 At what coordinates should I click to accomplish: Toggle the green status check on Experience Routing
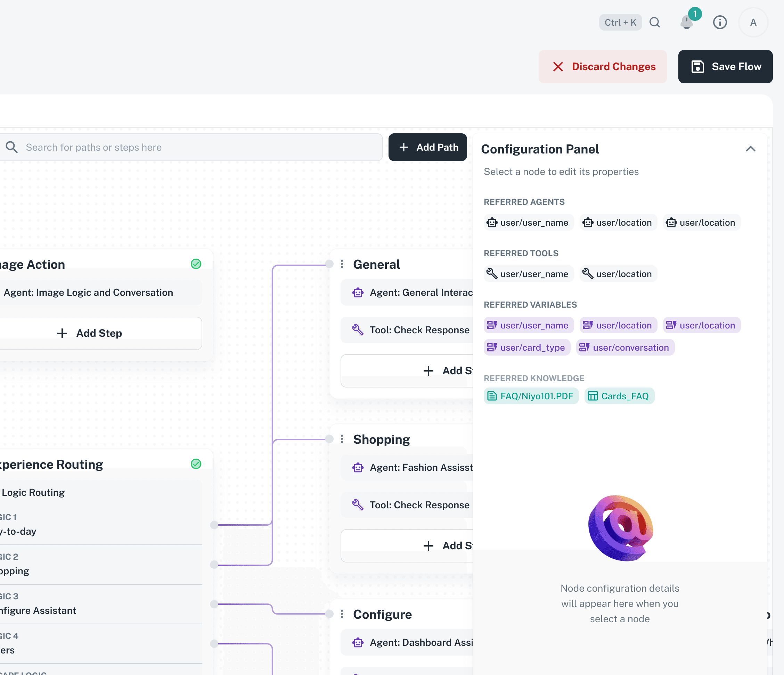tap(196, 464)
